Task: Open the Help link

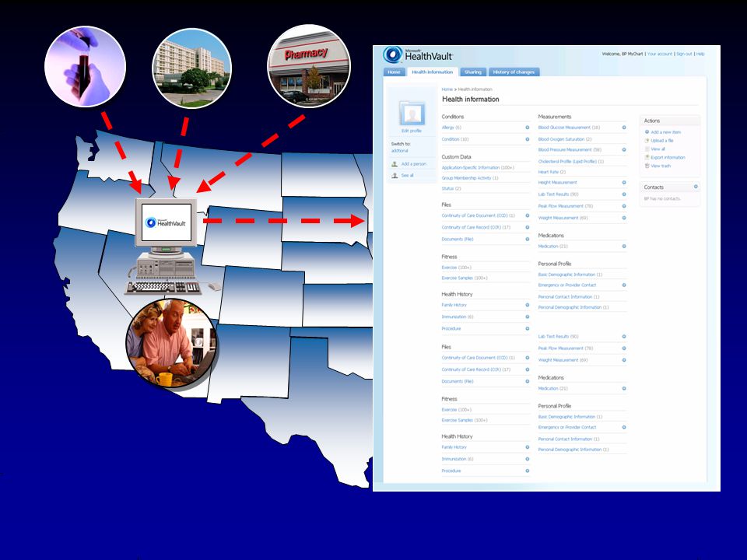Action: coord(700,54)
